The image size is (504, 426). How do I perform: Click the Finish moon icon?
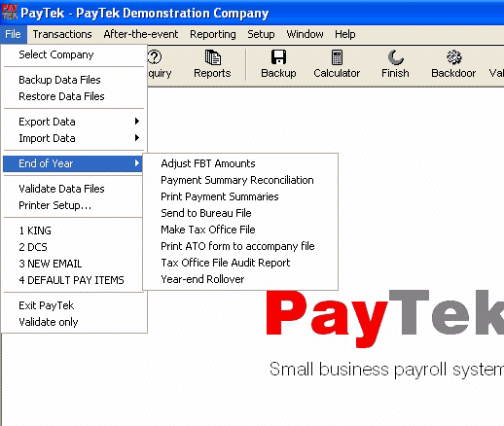[395, 57]
